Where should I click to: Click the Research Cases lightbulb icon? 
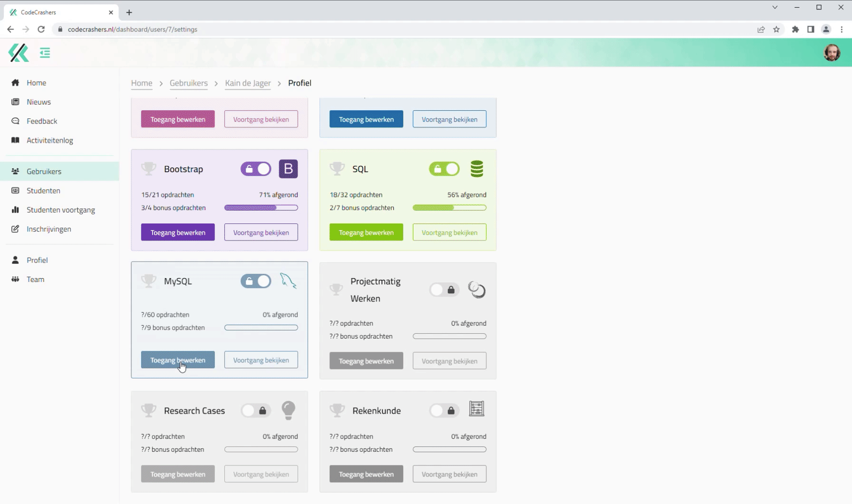(x=288, y=410)
